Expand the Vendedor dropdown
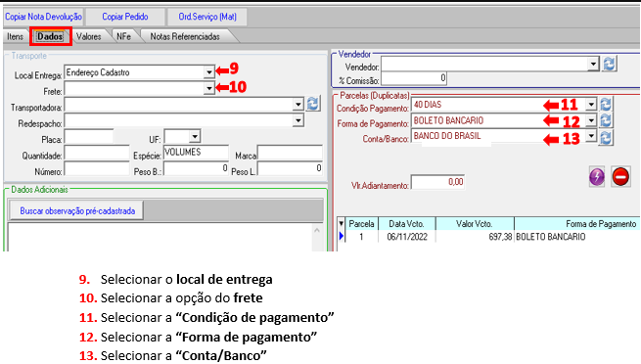 tap(593, 65)
